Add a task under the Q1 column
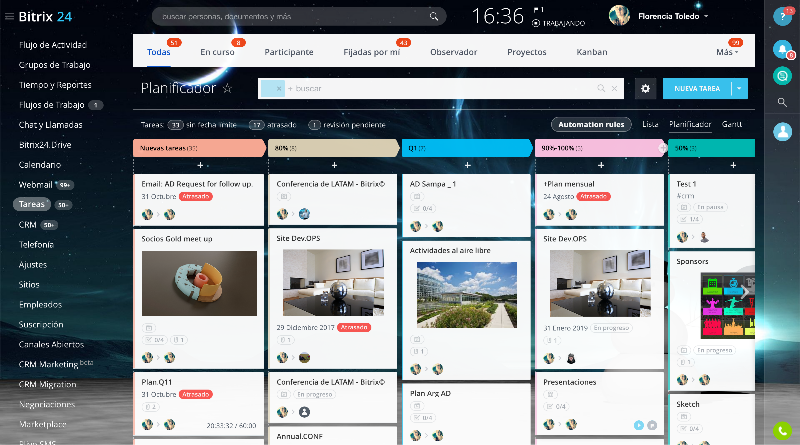The height and width of the screenshot is (445, 800). pyautogui.click(x=467, y=165)
